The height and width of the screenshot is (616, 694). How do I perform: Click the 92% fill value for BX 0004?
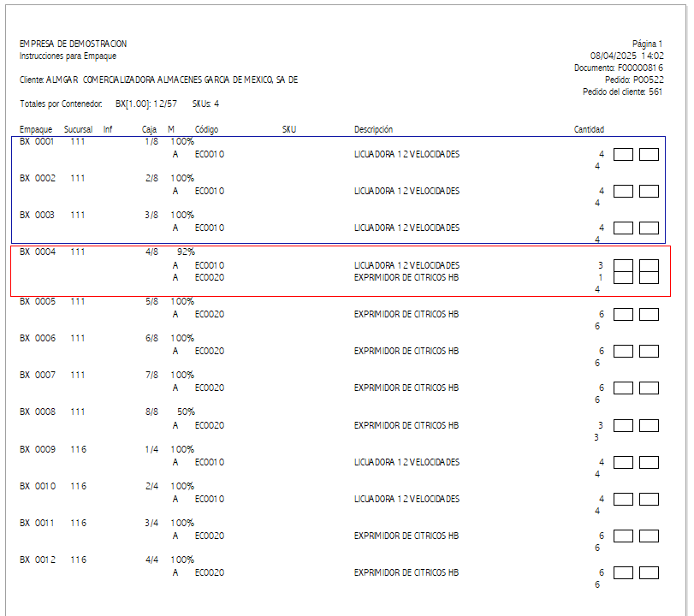click(186, 252)
